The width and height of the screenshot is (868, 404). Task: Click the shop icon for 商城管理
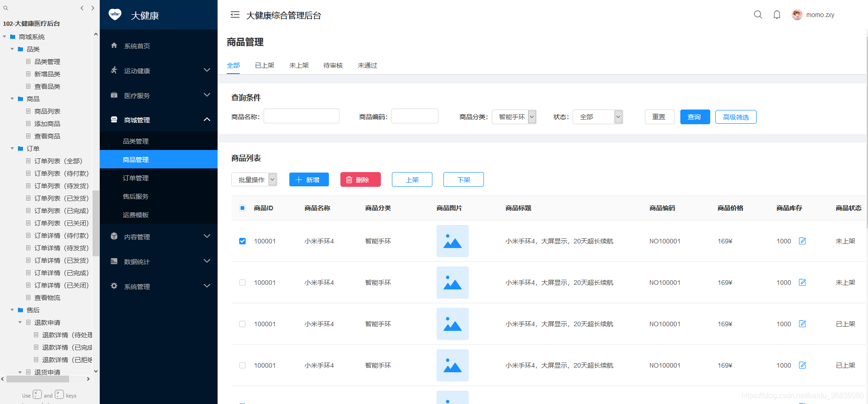click(114, 120)
